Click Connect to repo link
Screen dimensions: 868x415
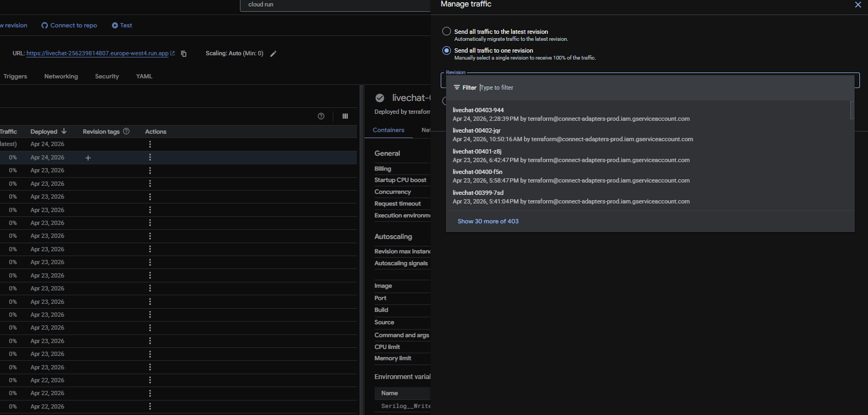tap(74, 25)
